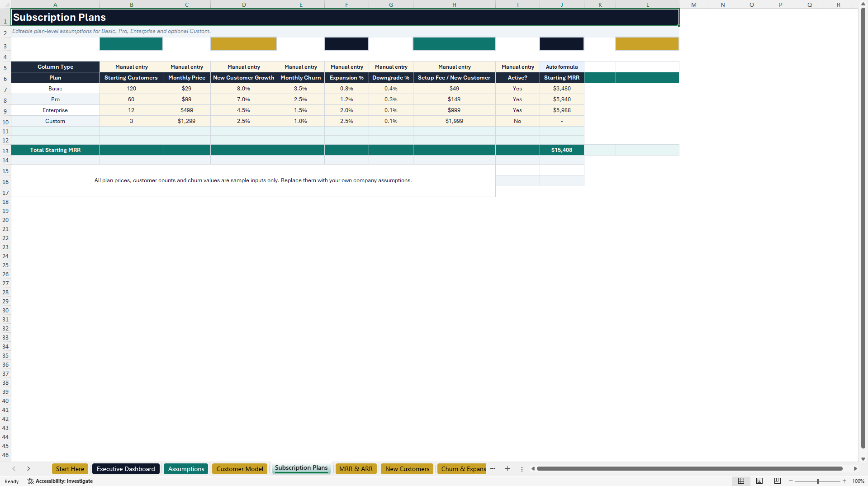
Task: Switch to the Assumptions sheet tab
Action: coord(186,469)
